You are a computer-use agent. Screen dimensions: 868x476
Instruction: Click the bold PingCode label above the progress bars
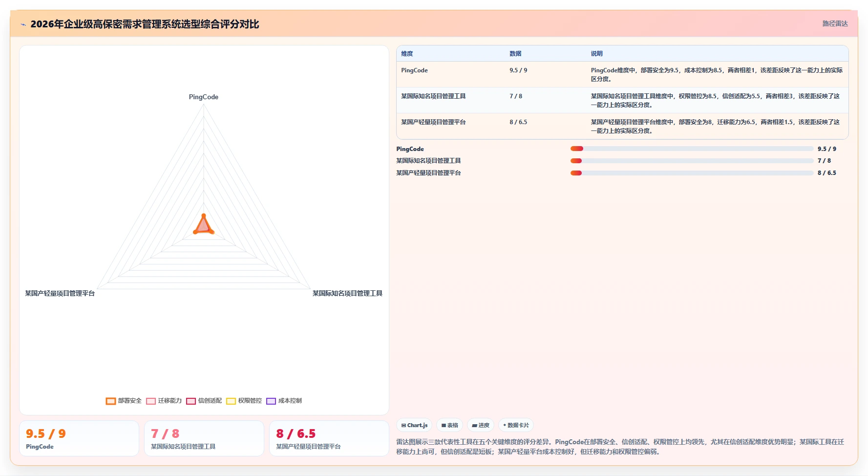point(410,149)
